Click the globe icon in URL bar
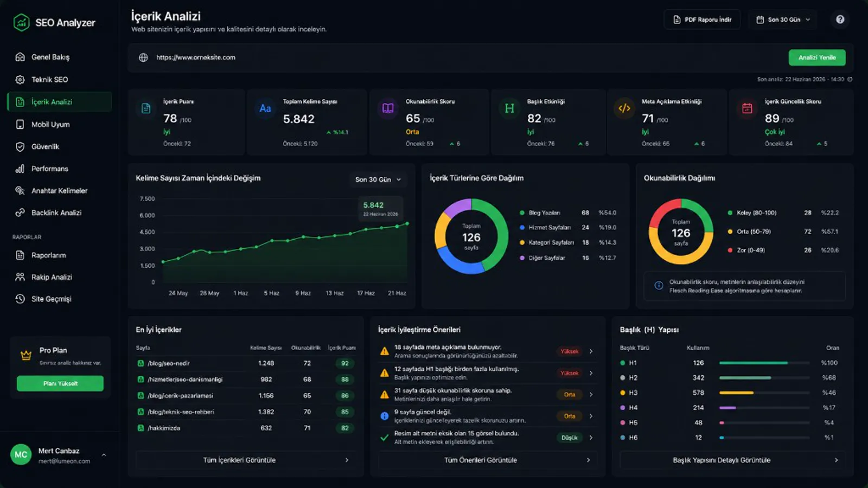Screen dimensions: 868x488 click(143, 57)
